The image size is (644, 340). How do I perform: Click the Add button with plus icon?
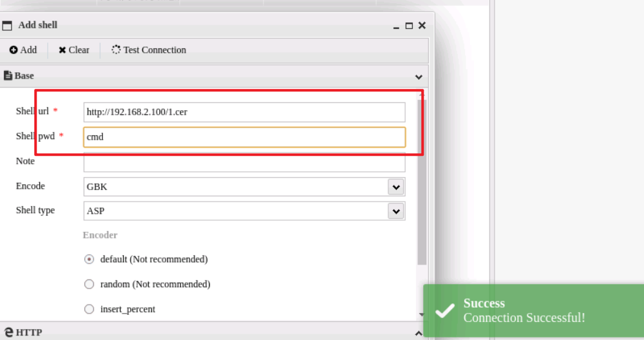click(x=23, y=50)
